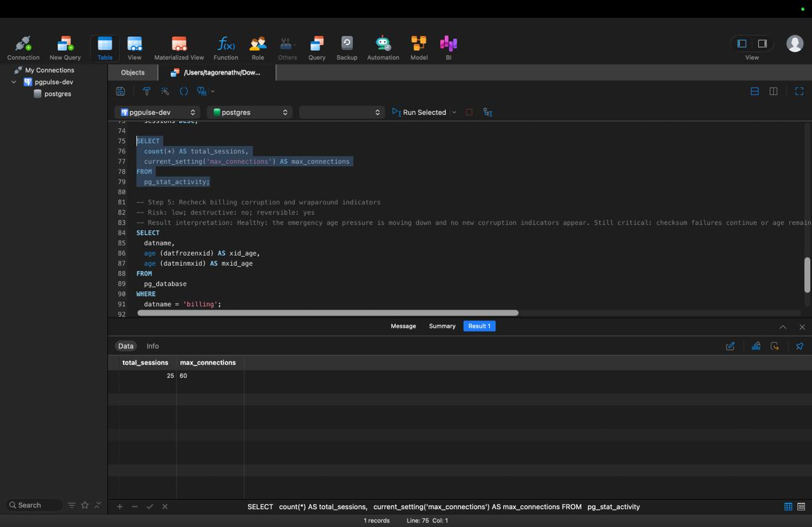The height and width of the screenshot is (527, 812).
Task: Open the postgres database dropdown
Action: pos(250,112)
